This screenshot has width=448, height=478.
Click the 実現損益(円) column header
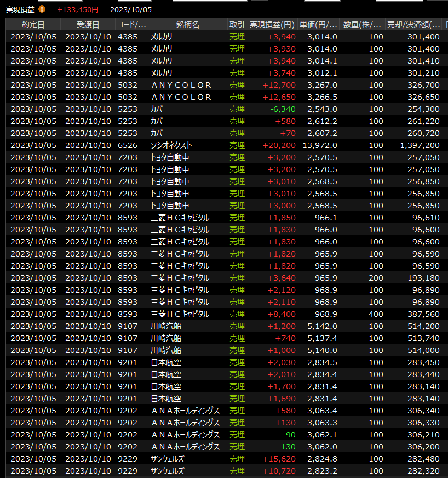(272, 25)
